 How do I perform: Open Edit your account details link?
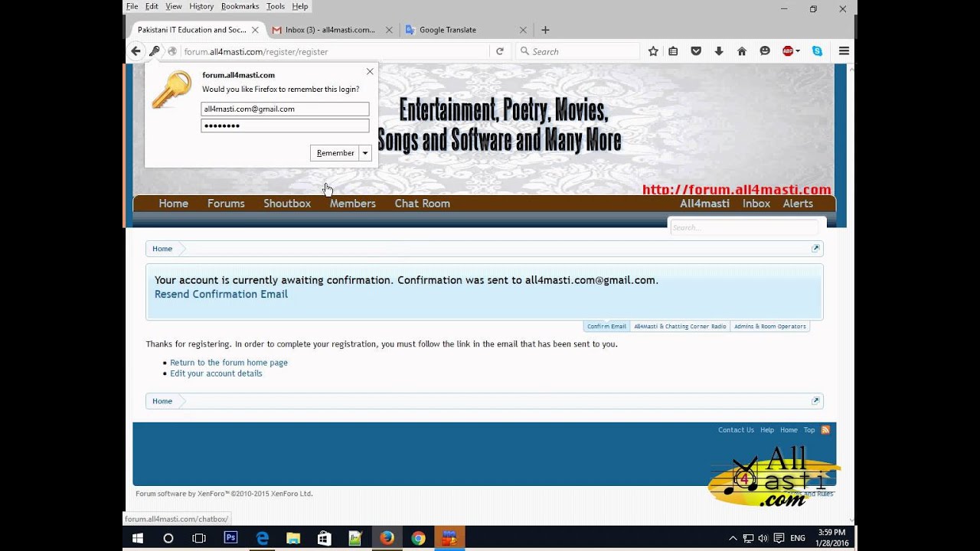(216, 373)
